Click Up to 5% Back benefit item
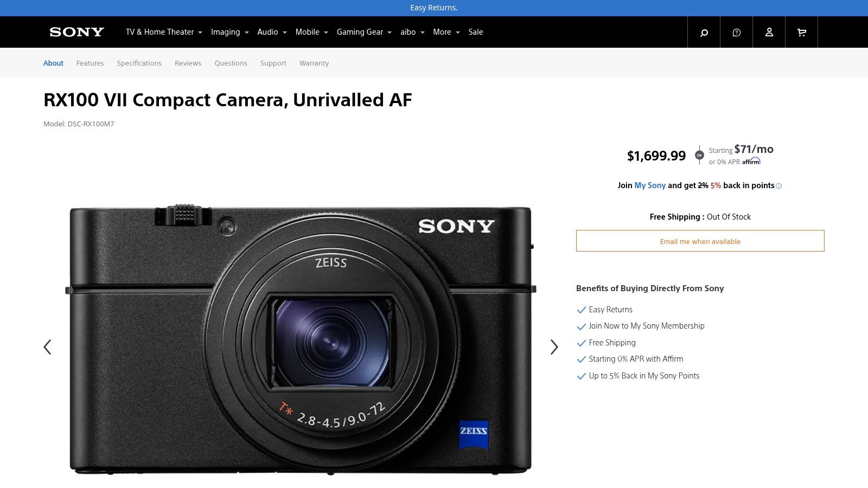Screen dimensions: 868x488 tap(644, 376)
